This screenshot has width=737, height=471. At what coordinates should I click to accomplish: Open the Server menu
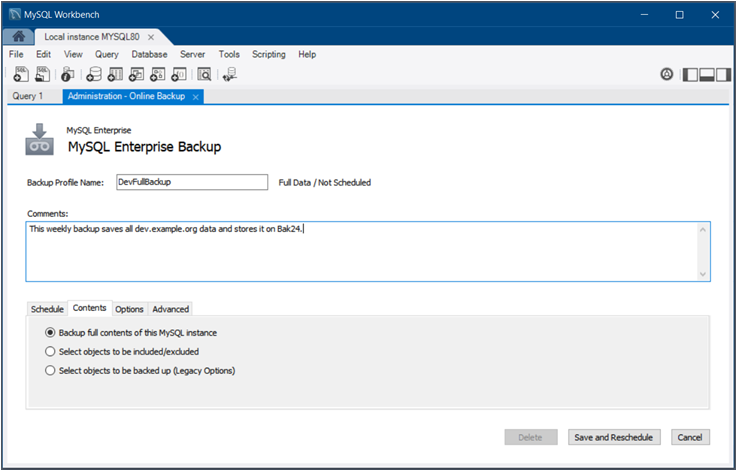pyautogui.click(x=191, y=54)
